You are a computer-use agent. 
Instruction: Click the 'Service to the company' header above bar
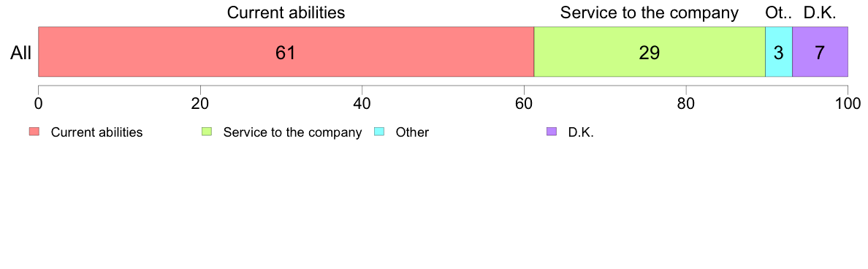click(x=650, y=12)
